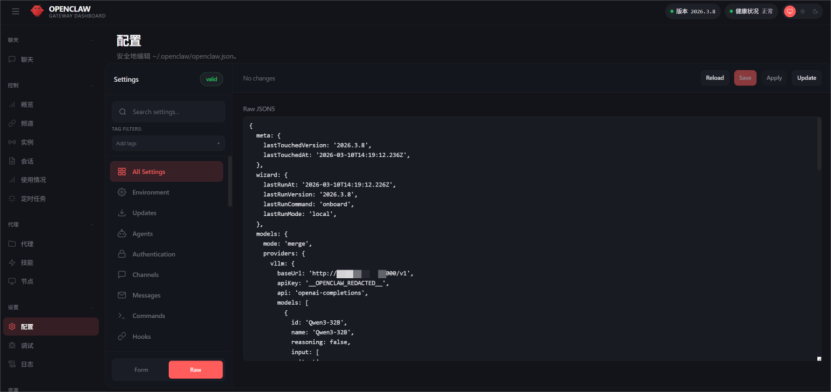The height and width of the screenshot is (392, 831).
Task: Click the 配置 page heading
Action: (x=129, y=41)
